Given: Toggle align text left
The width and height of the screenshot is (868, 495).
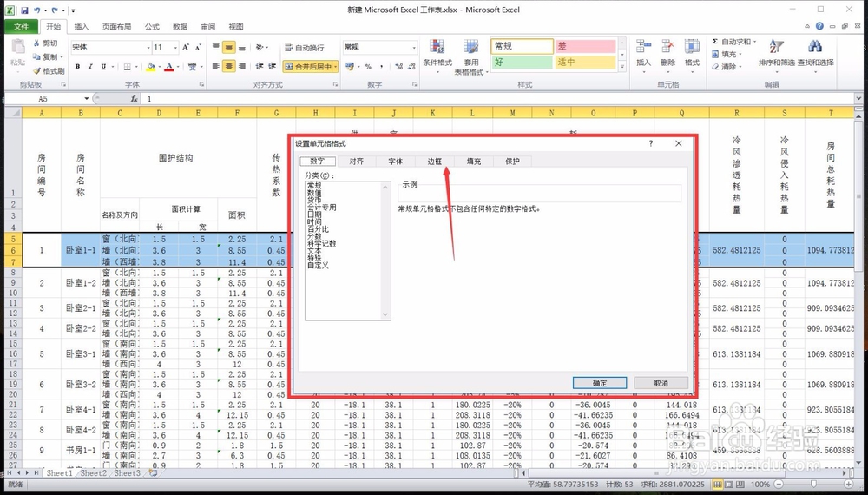Looking at the screenshot, I should tap(216, 66).
